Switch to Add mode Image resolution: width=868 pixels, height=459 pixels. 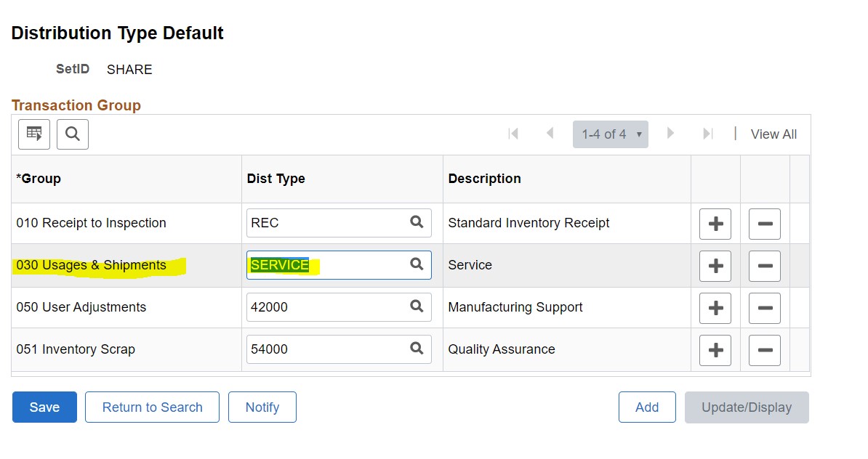tap(647, 407)
